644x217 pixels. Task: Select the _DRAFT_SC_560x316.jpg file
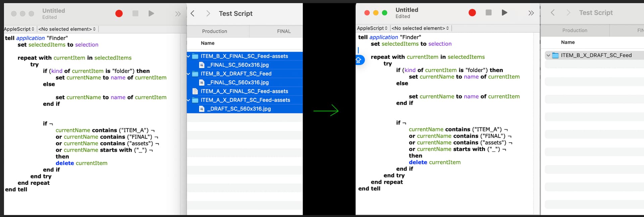click(x=239, y=109)
